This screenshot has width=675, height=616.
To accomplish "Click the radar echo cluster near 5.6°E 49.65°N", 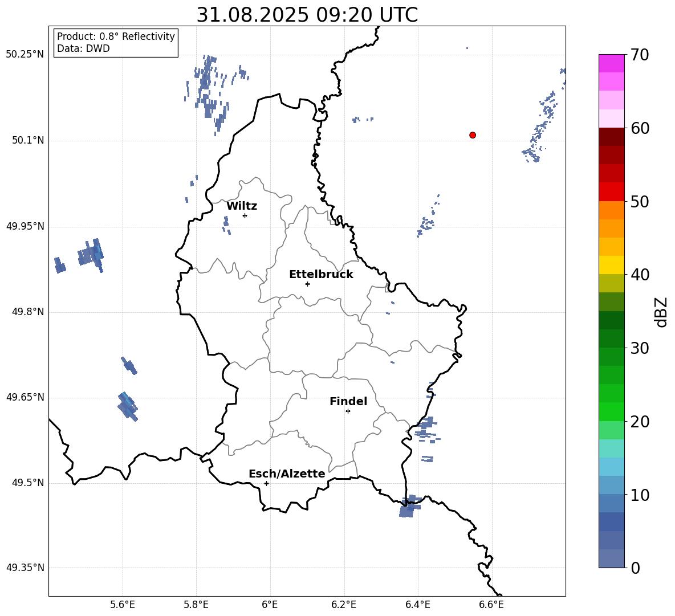I will coord(128,406).
